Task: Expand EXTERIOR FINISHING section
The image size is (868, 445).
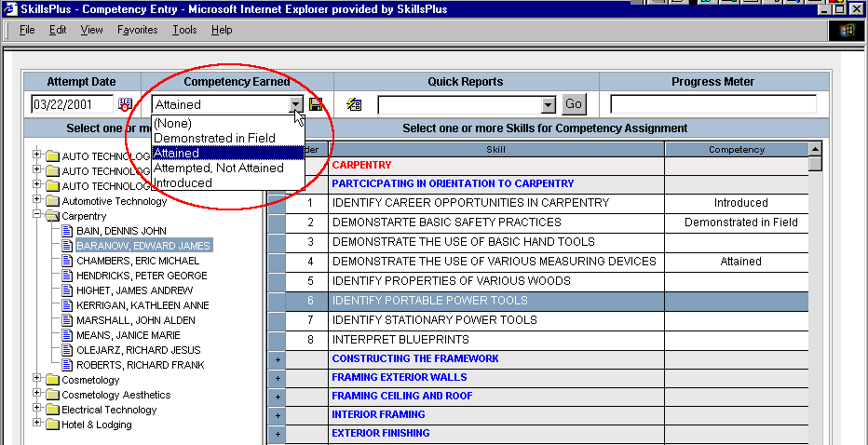Action: coord(277,434)
